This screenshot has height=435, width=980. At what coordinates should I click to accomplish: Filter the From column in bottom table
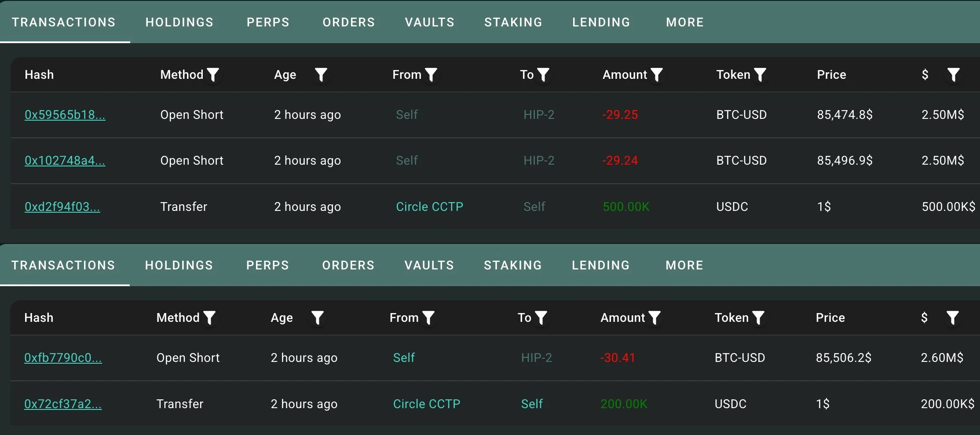[x=428, y=318]
